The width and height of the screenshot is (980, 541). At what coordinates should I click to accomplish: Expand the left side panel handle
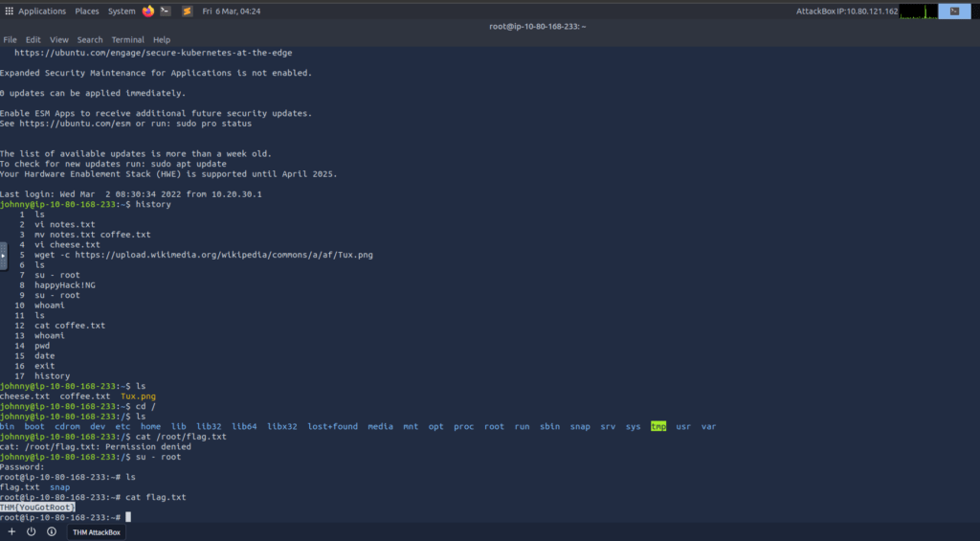(x=3, y=256)
